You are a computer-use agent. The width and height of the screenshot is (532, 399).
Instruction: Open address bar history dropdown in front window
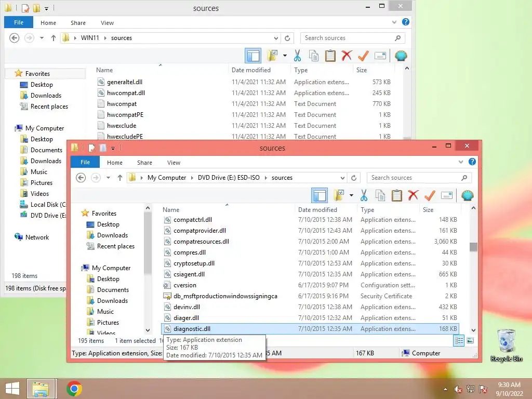tap(342, 178)
